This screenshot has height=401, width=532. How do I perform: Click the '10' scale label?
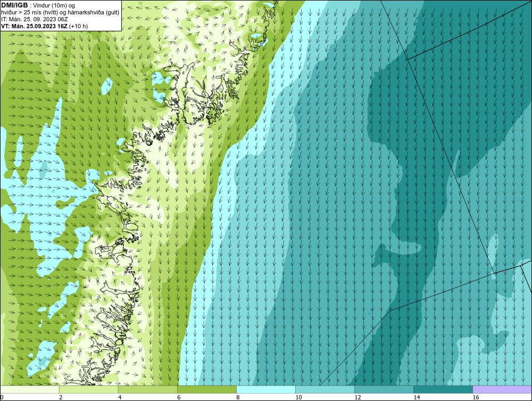298,397
